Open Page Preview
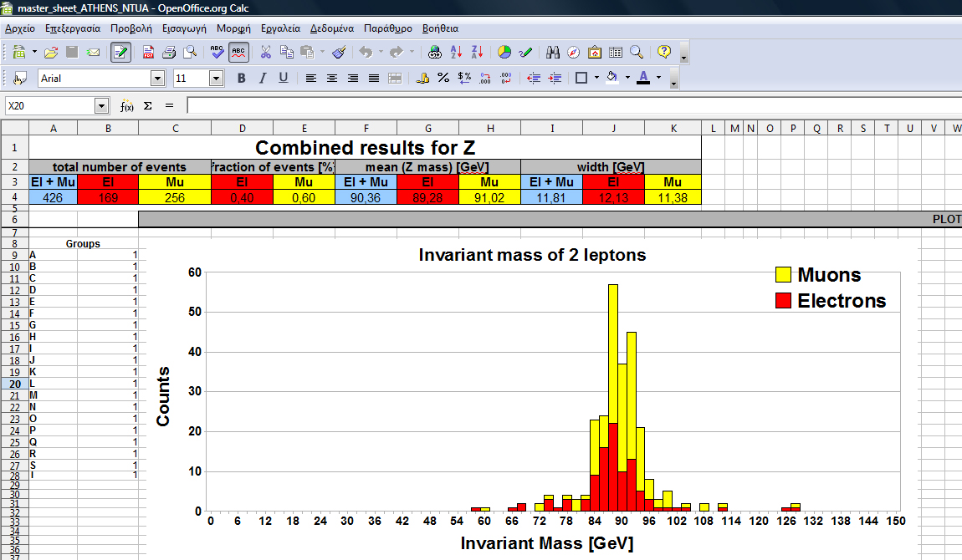Viewport: 962px width, 560px height. pyautogui.click(x=190, y=53)
